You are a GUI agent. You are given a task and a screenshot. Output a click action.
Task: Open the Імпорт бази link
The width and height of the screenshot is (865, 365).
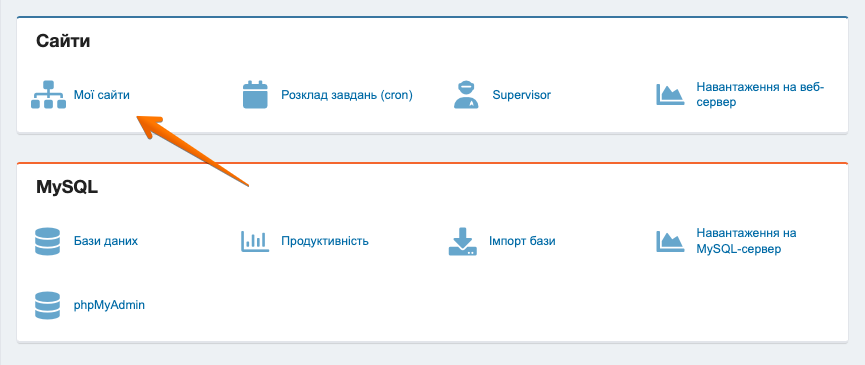pyautogui.click(x=522, y=241)
